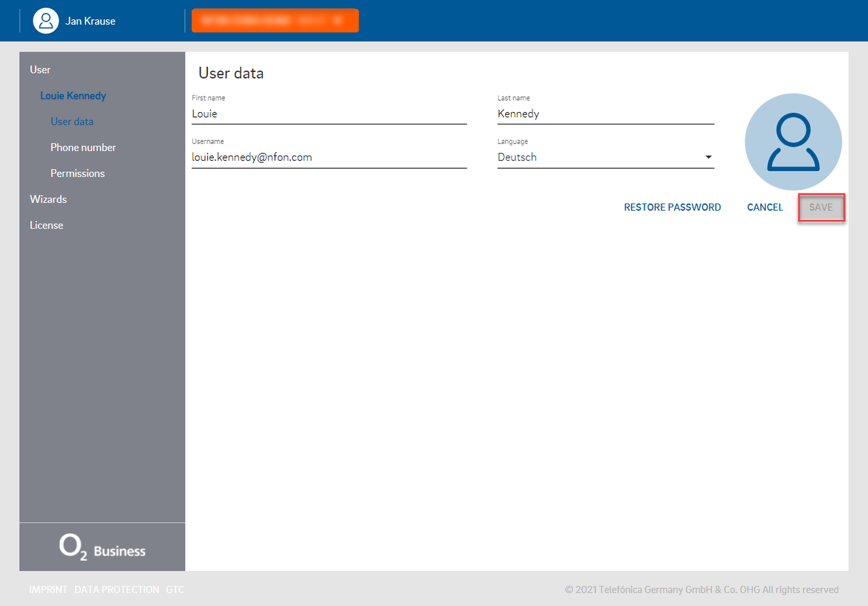Click the O2 Business logo
This screenshot has width=868, height=606.
(102, 547)
